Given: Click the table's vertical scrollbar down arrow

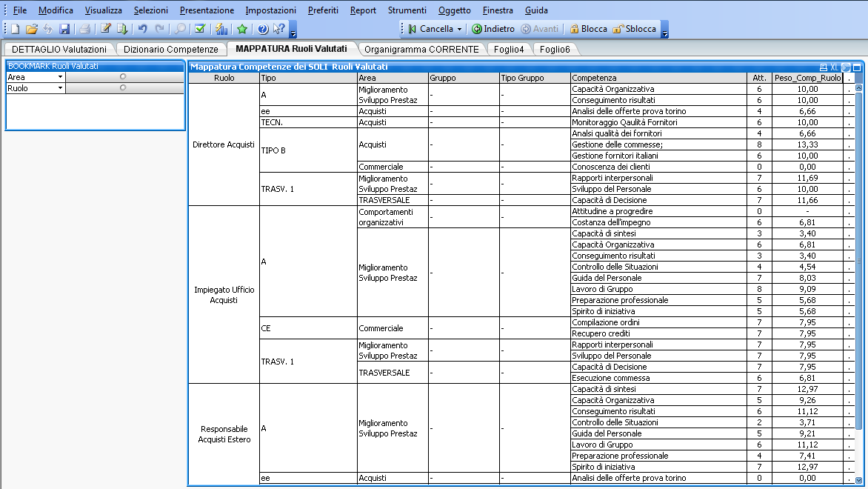Looking at the screenshot, I should 858,481.
